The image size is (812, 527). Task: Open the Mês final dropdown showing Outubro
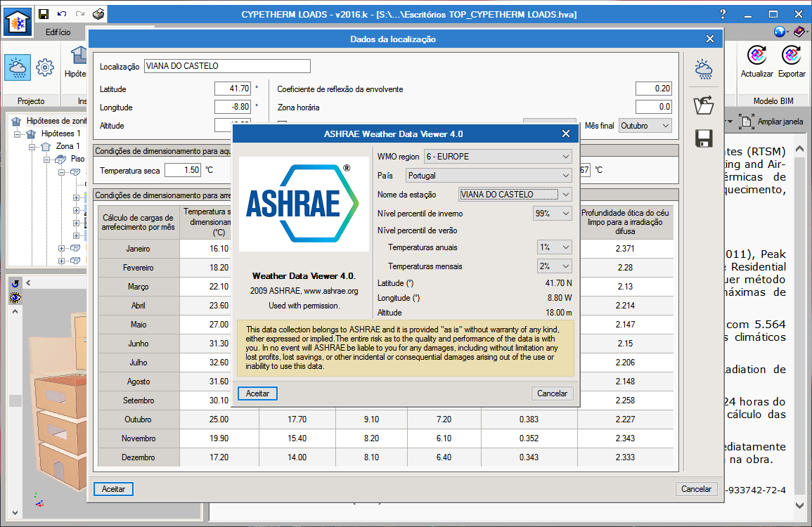(645, 126)
